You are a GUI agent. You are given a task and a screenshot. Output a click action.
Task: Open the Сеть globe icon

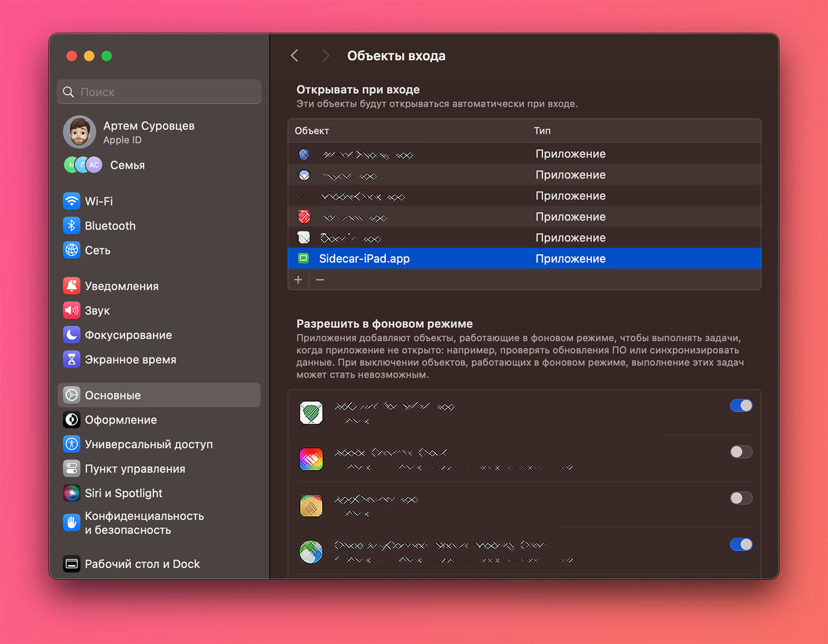tap(72, 250)
